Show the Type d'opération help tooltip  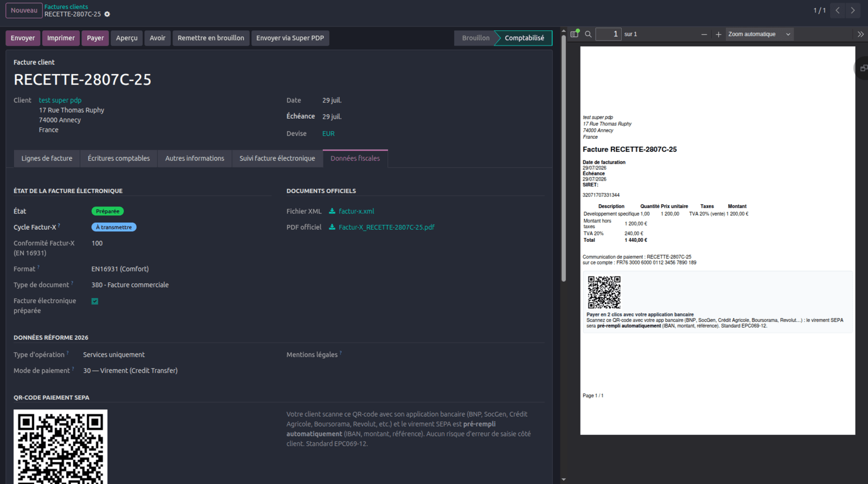click(68, 352)
